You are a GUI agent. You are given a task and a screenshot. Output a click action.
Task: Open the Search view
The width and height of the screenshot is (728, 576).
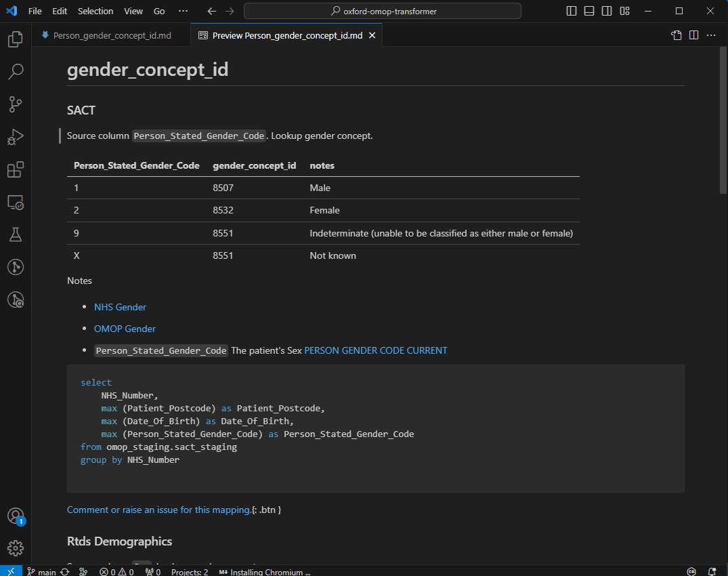(x=16, y=72)
